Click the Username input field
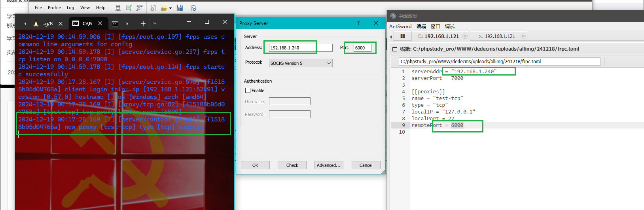 tap(290, 102)
